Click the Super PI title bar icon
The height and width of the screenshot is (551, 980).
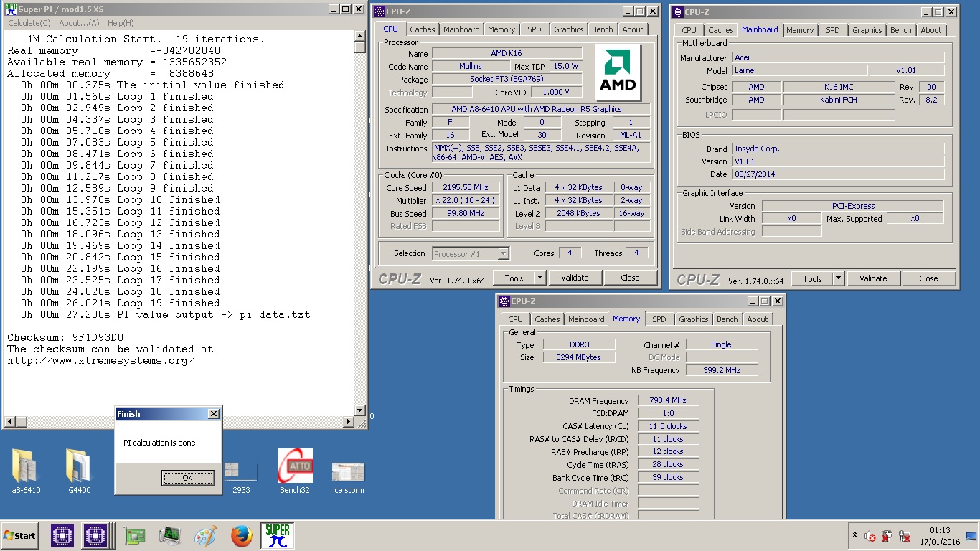click(11, 9)
